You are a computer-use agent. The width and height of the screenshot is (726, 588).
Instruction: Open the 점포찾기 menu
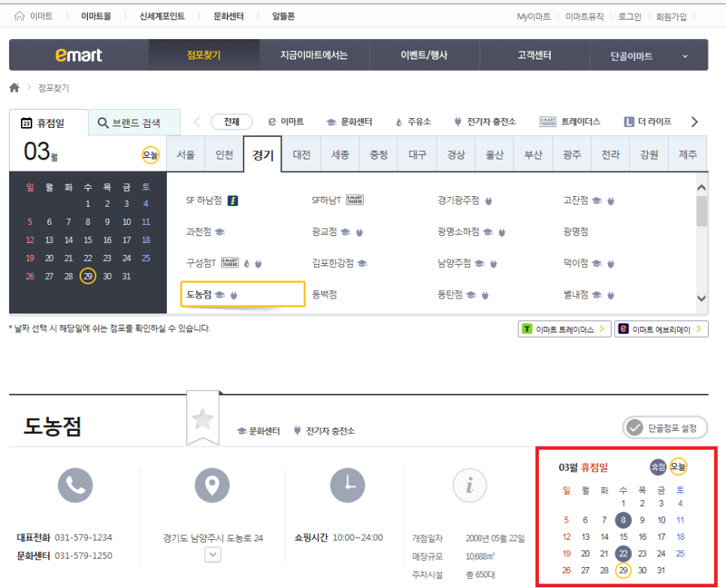tap(204, 55)
